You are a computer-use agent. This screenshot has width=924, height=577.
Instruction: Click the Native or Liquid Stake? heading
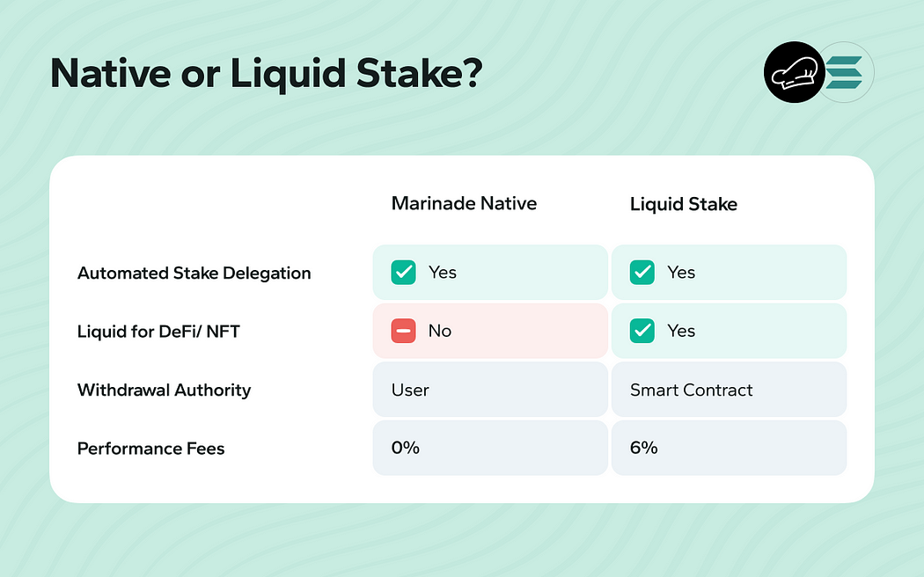(x=266, y=75)
